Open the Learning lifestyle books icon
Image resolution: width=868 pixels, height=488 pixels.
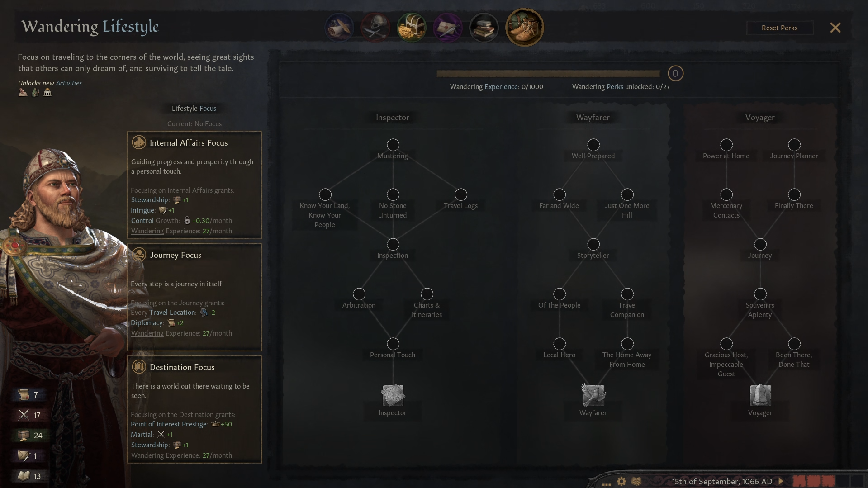click(x=484, y=28)
